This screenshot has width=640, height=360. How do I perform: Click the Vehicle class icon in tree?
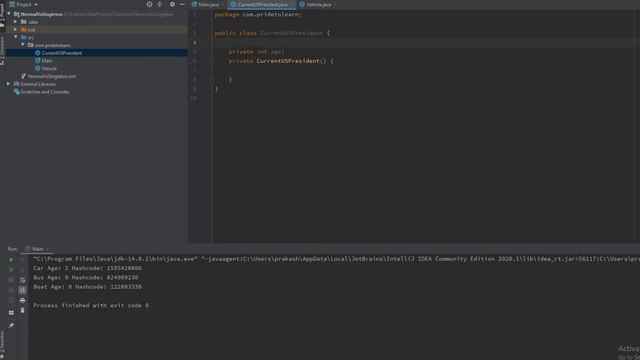38,69
